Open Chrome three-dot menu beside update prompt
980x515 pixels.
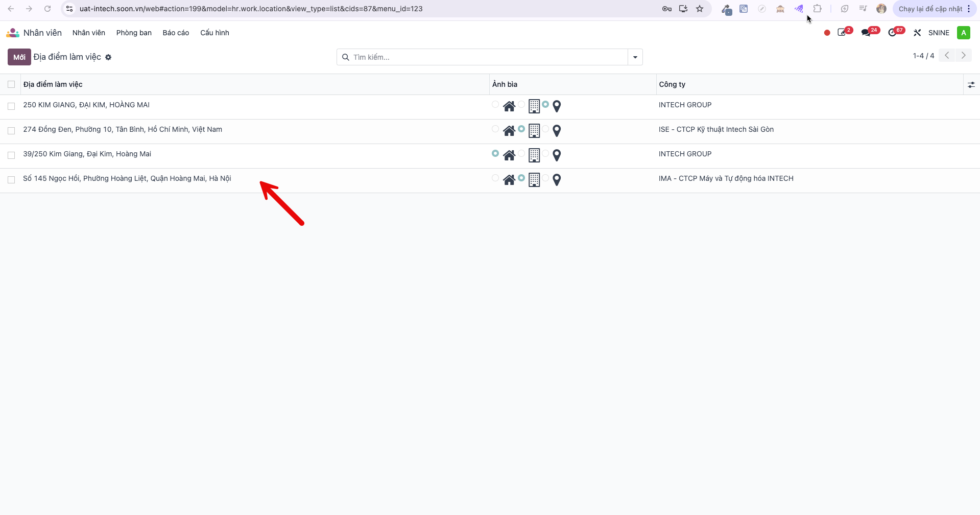tap(969, 9)
